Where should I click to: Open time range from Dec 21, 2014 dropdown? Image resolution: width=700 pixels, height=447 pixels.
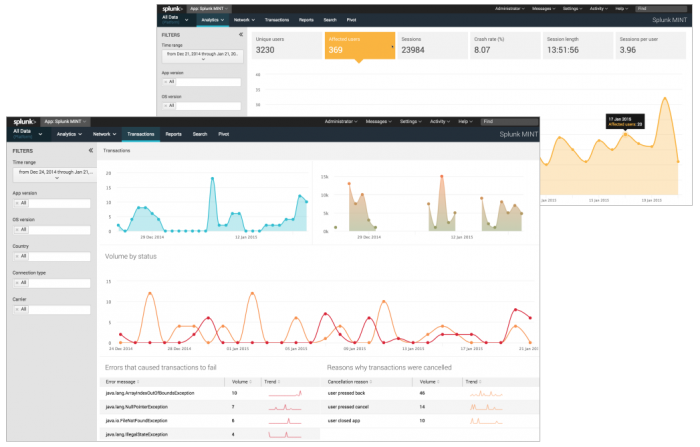click(x=203, y=56)
